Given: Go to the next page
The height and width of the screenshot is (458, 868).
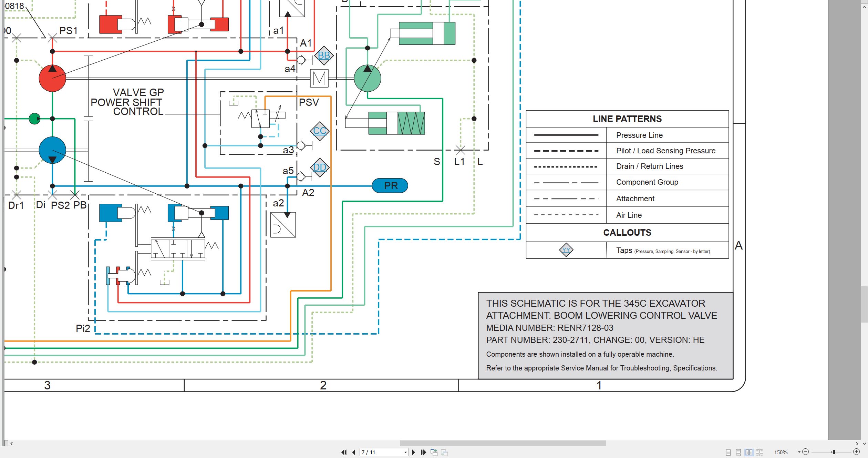Looking at the screenshot, I should [414, 452].
